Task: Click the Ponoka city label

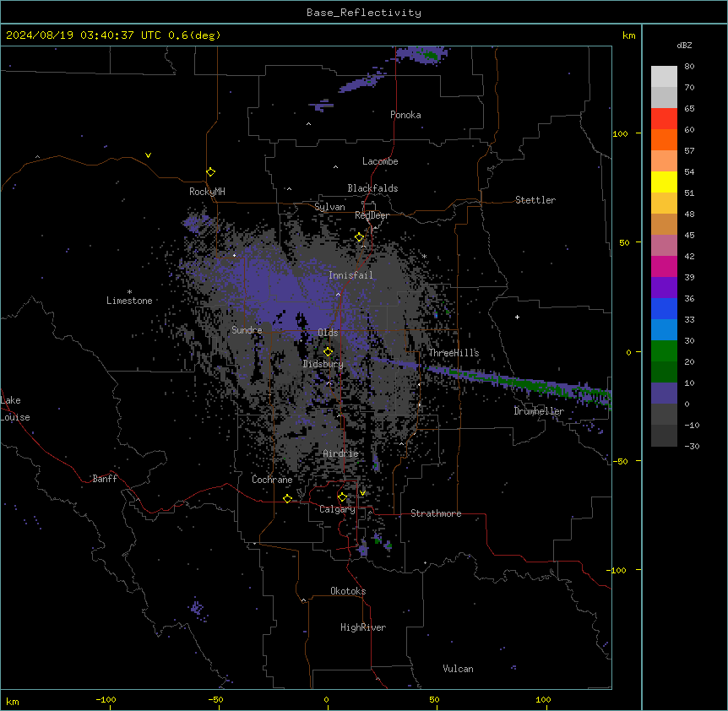Action: click(405, 115)
